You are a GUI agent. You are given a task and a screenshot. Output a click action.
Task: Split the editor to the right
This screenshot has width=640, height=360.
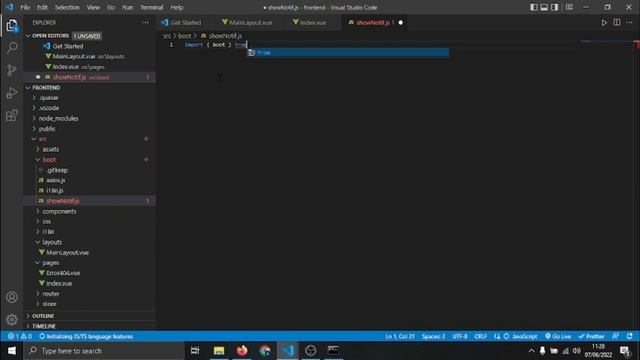(617, 23)
